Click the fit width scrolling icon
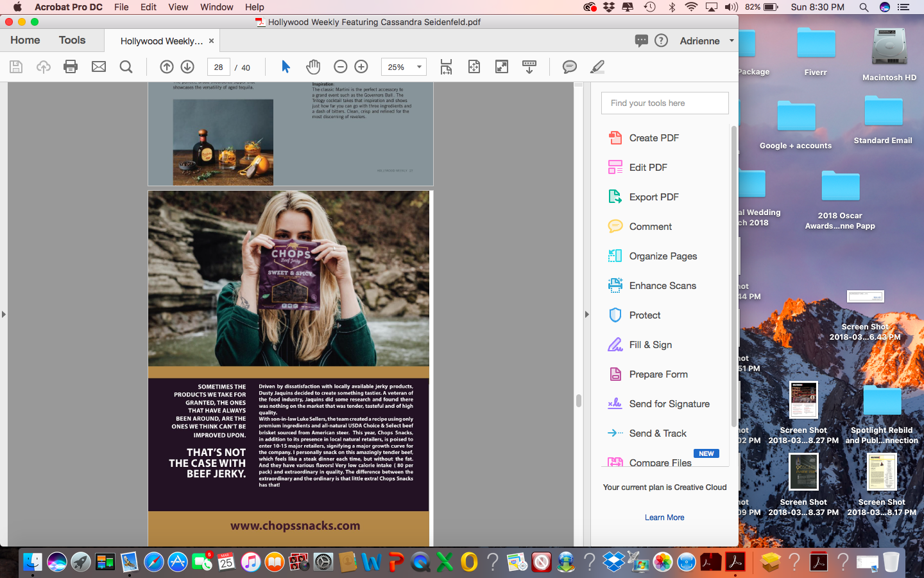This screenshot has height=578, width=924. pos(447,67)
